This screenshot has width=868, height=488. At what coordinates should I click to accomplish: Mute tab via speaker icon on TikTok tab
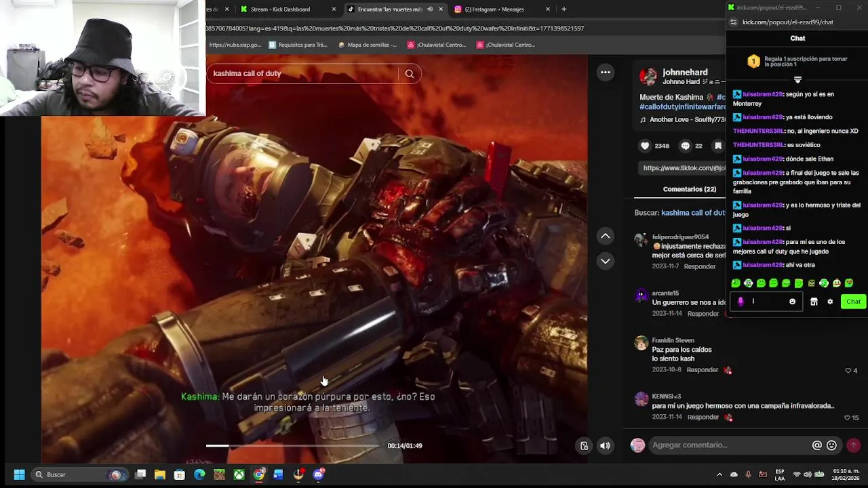[x=430, y=9]
